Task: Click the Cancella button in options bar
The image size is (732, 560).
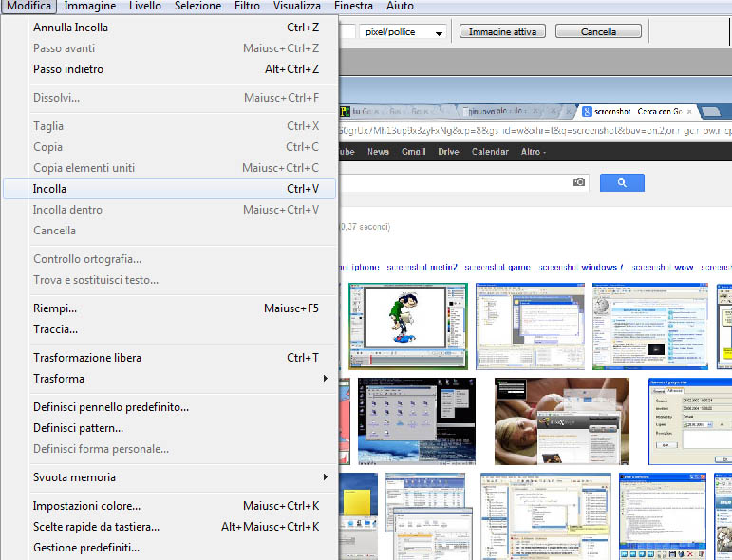Action: click(x=598, y=31)
